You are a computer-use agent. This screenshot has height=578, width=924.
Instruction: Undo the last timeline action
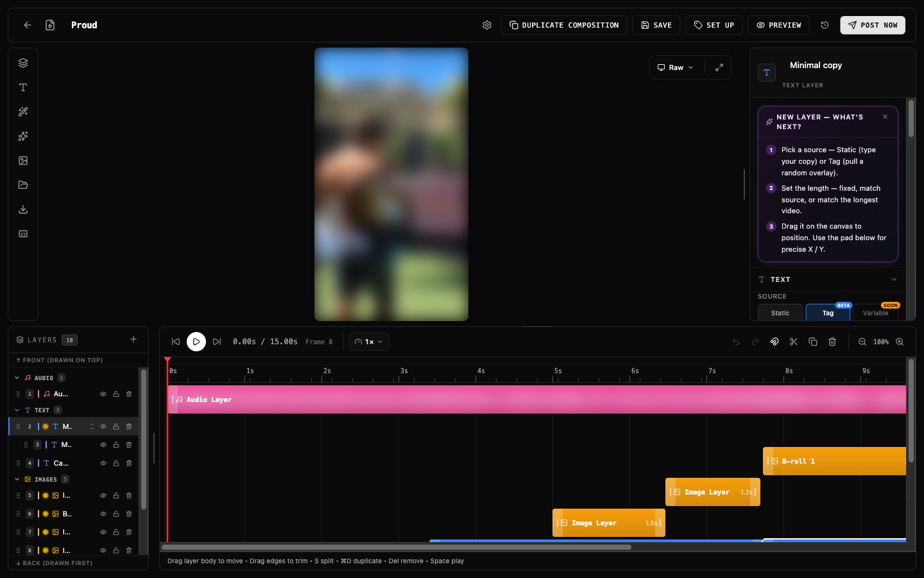[x=736, y=342]
